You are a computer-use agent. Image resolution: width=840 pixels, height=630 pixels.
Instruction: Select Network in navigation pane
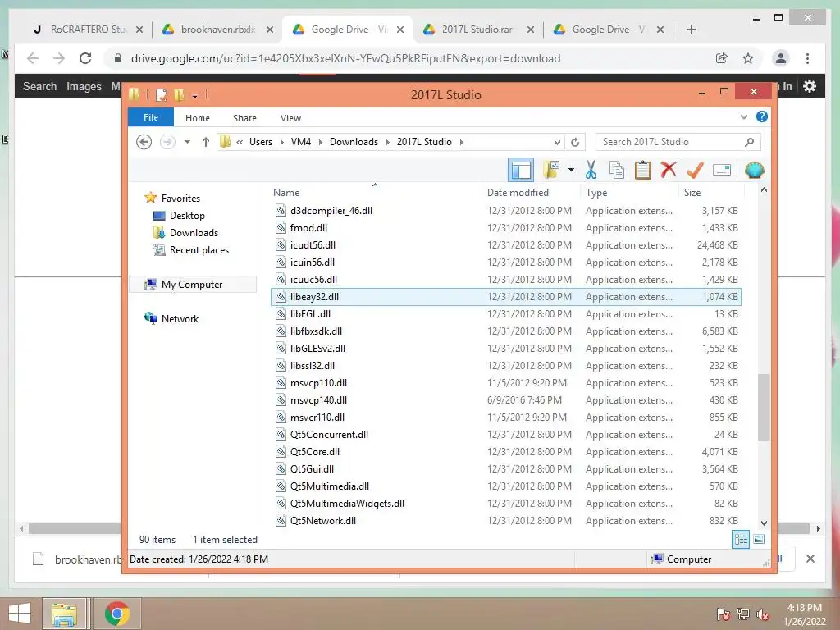[180, 319]
